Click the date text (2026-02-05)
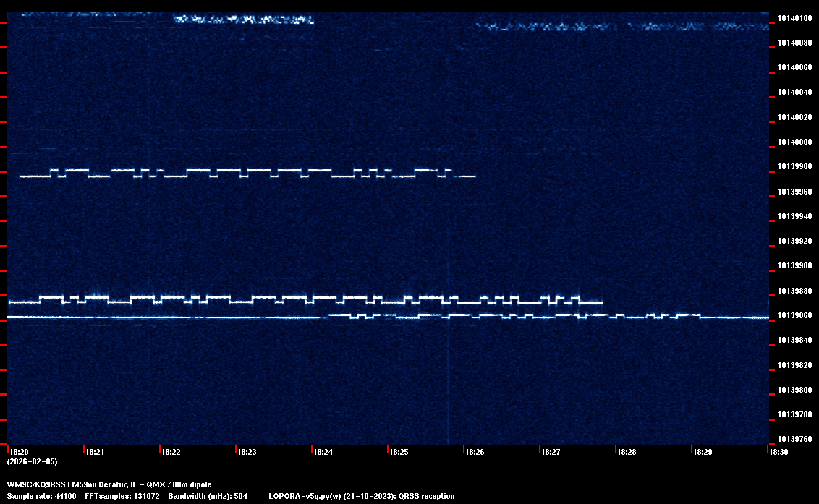 point(32,461)
